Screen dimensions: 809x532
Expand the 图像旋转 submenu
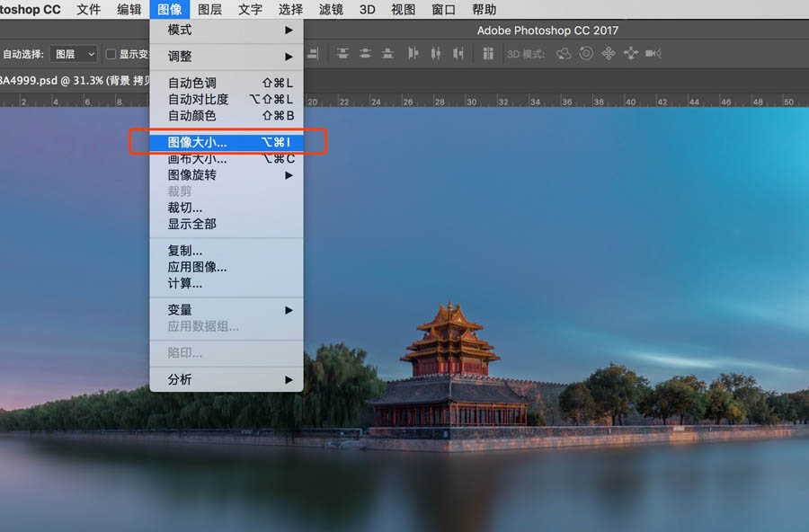(227, 175)
